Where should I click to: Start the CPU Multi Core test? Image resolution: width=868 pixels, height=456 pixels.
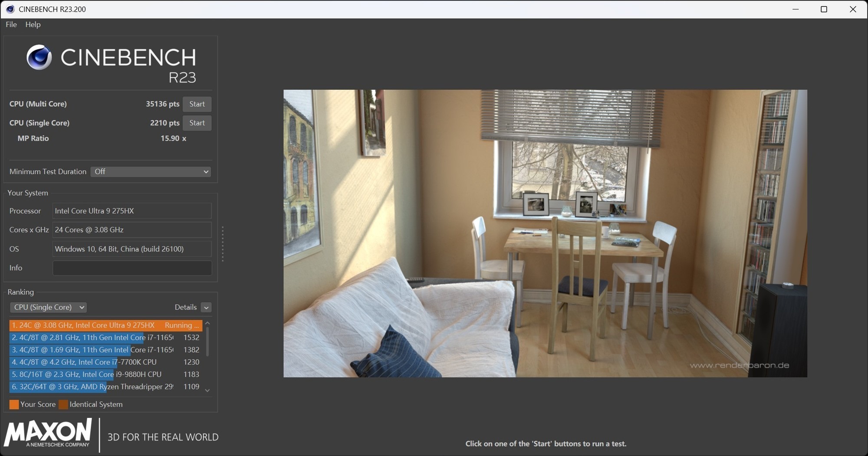pyautogui.click(x=197, y=104)
